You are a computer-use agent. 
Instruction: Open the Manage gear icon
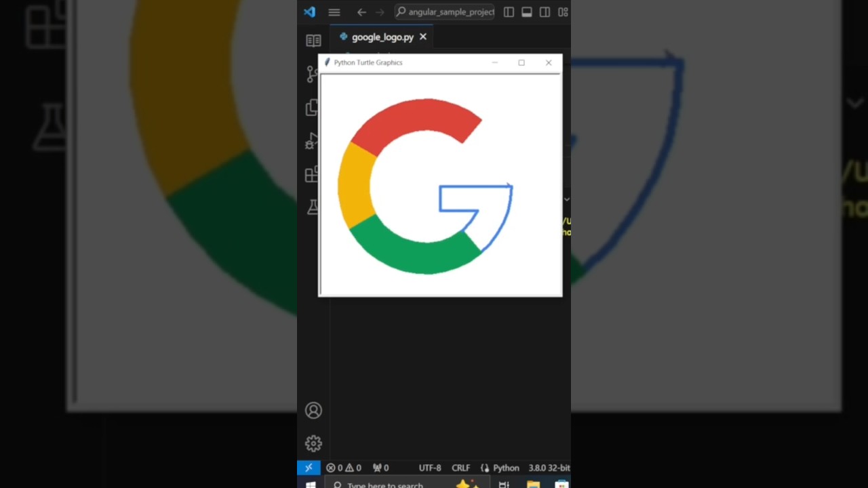(x=313, y=443)
